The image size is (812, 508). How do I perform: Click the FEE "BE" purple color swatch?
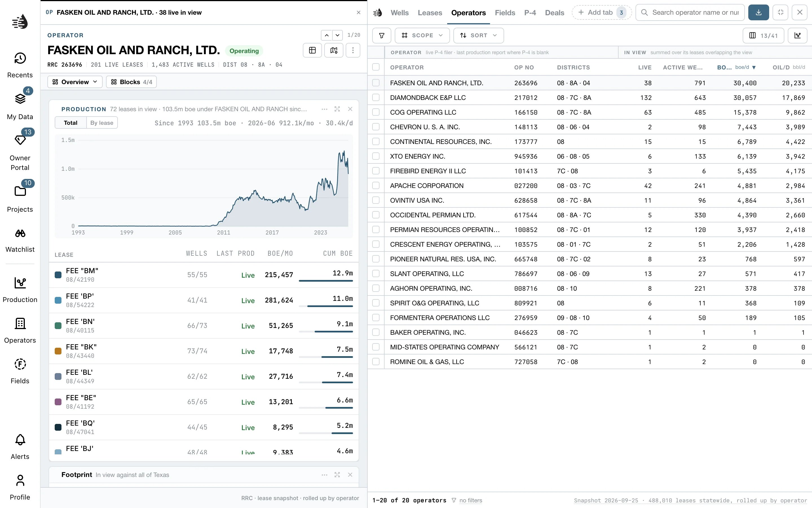coord(58,402)
